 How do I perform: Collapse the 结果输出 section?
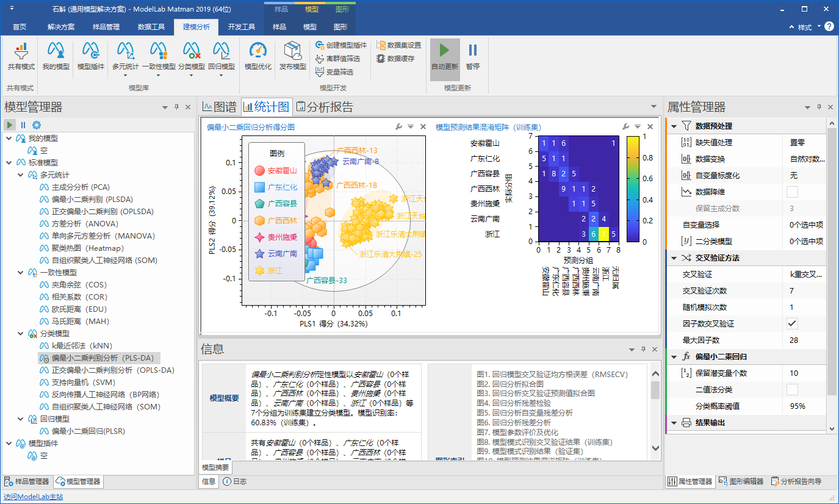[674, 422]
